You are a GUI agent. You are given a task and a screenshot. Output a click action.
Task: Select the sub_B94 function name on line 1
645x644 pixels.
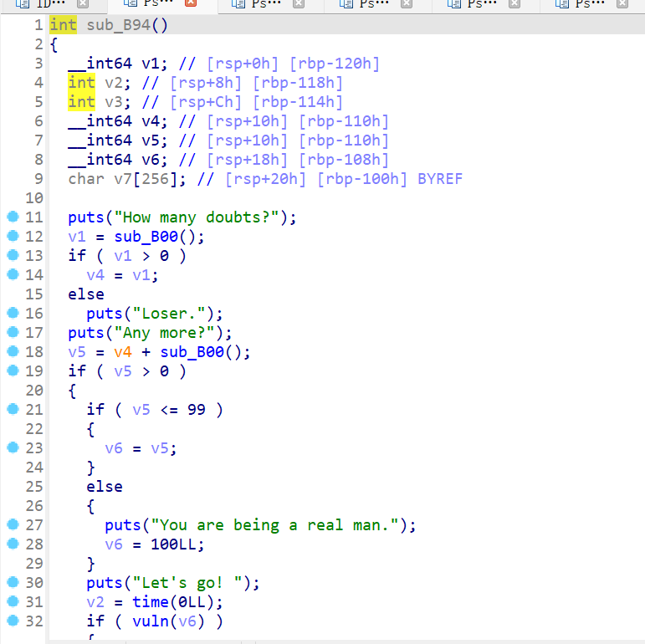[118, 24]
